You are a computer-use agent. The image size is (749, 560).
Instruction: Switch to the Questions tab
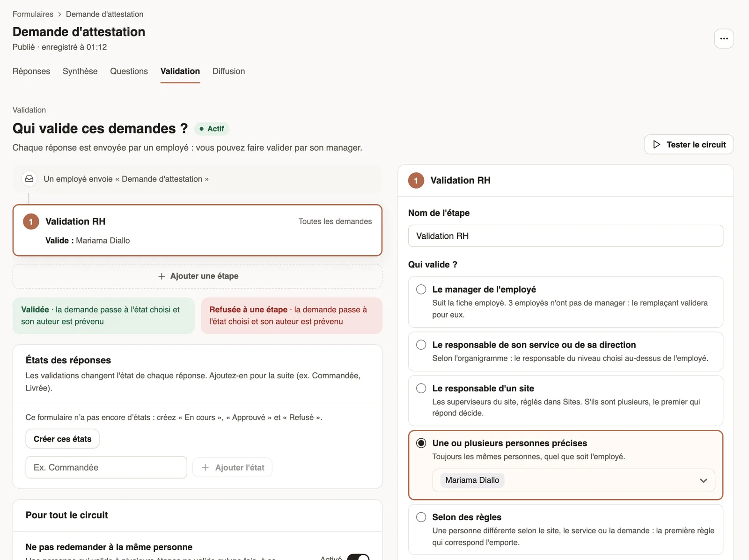coord(129,71)
